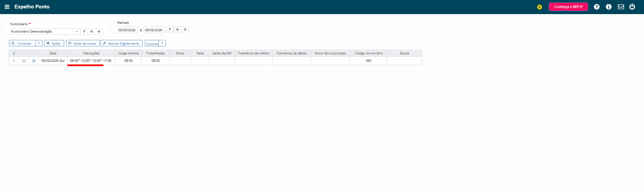Expand the Funcionário dropdown arrow
Image resolution: width=644 pixels, height=194 pixels.
click(x=77, y=32)
